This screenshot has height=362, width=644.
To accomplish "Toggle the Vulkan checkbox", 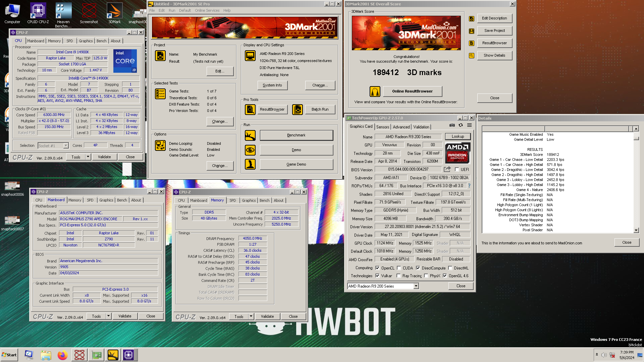I will (377, 276).
